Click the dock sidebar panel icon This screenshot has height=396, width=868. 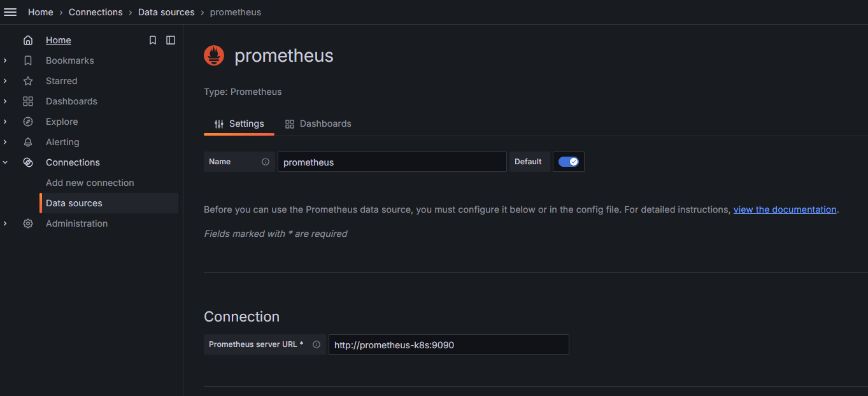coord(171,40)
